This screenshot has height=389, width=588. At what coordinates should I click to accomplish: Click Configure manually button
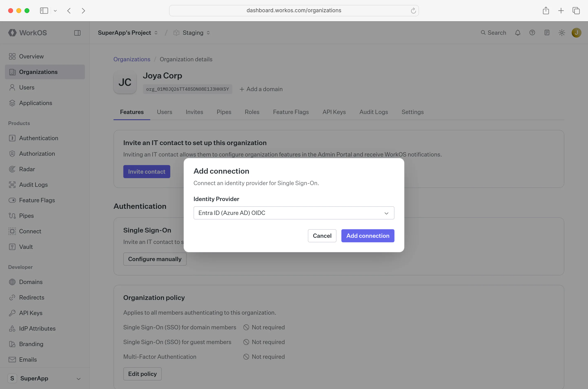click(155, 259)
